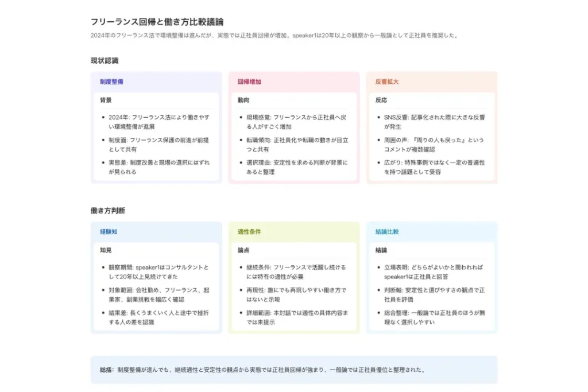Click bullet 広がり: 特殊事例ではなく
The width and height of the screenshot is (588, 392).
pos(434,167)
